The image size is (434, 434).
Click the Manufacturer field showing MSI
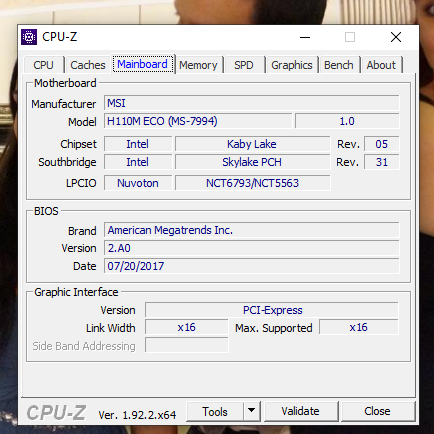[x=252, y=103]
